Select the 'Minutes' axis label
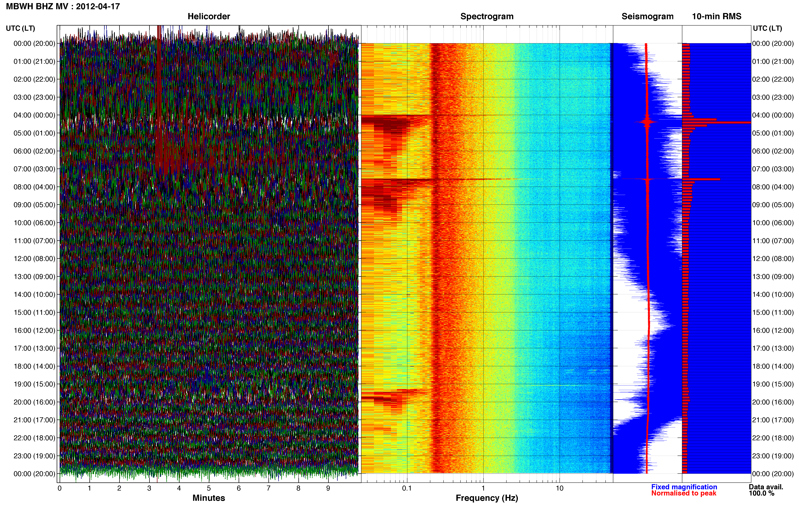Image resolution: width=812 pixels, height=508 pixels. pyautogui.click(x=209, y=498)
